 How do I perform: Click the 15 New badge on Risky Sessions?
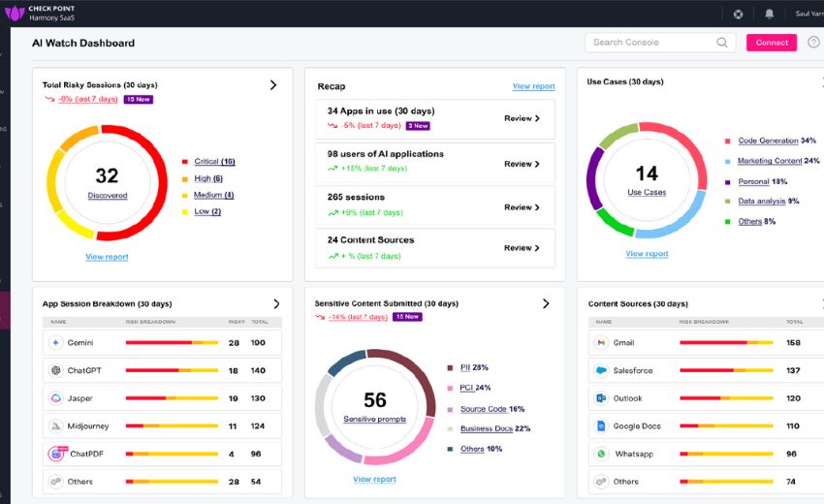(139, 99)
